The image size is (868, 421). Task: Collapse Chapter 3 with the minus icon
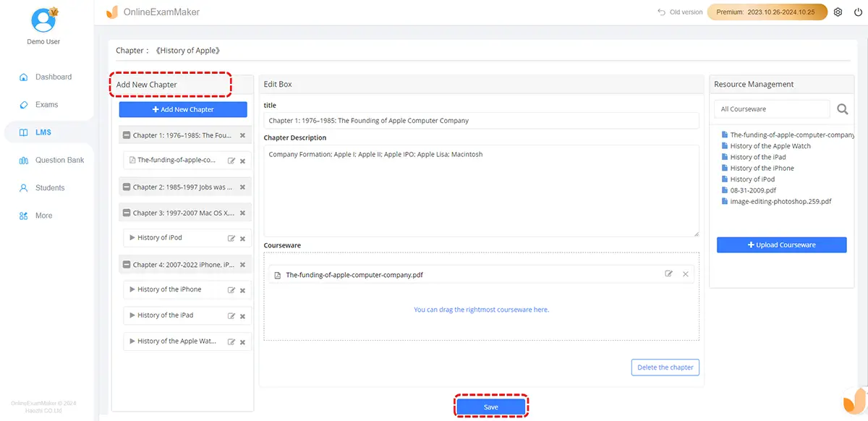point(127,213)
